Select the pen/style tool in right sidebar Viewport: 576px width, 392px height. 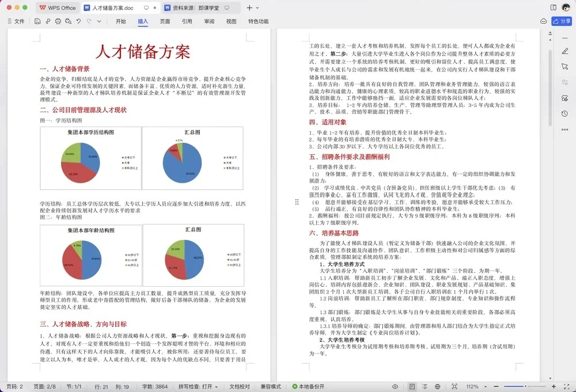565,51
